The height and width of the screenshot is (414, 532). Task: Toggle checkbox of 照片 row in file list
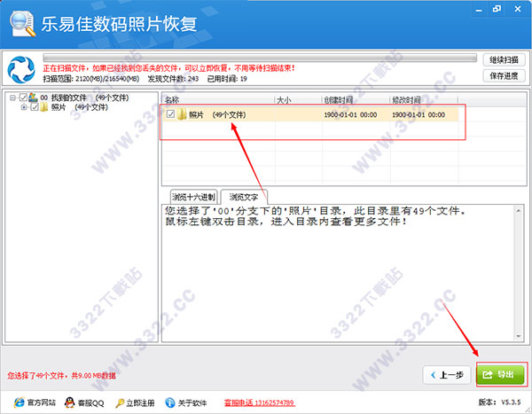(170, 114)
